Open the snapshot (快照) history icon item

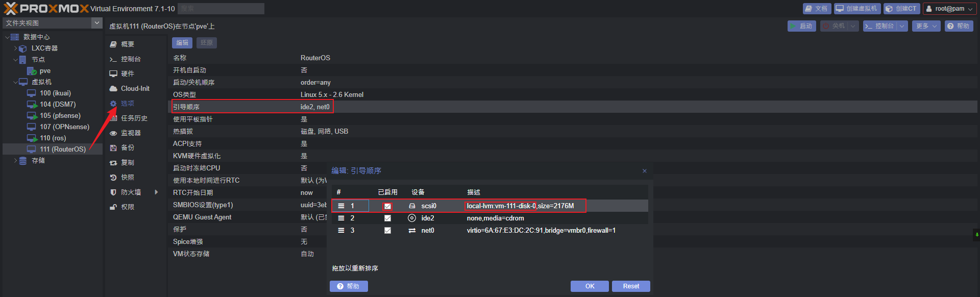tap(113, 177)
